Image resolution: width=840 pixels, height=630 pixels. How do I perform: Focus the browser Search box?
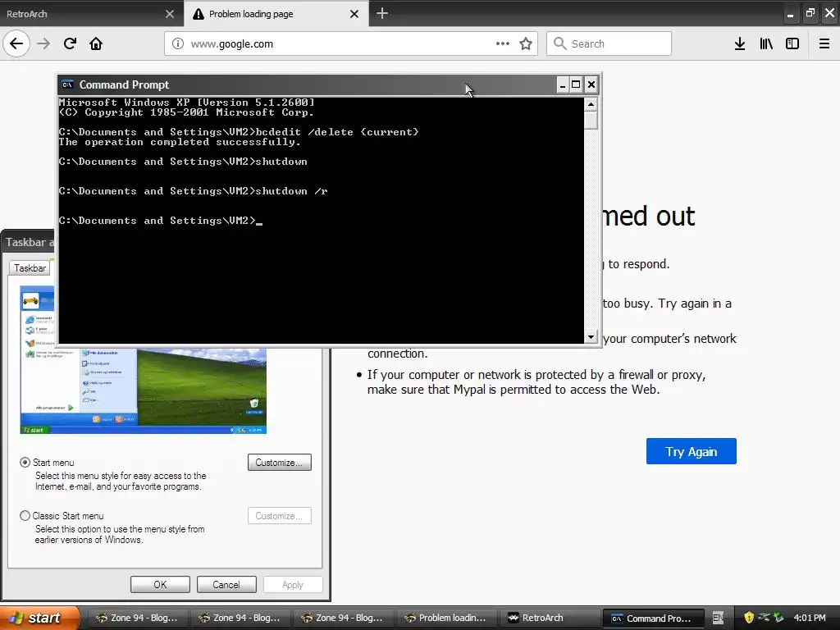point(609,43)
